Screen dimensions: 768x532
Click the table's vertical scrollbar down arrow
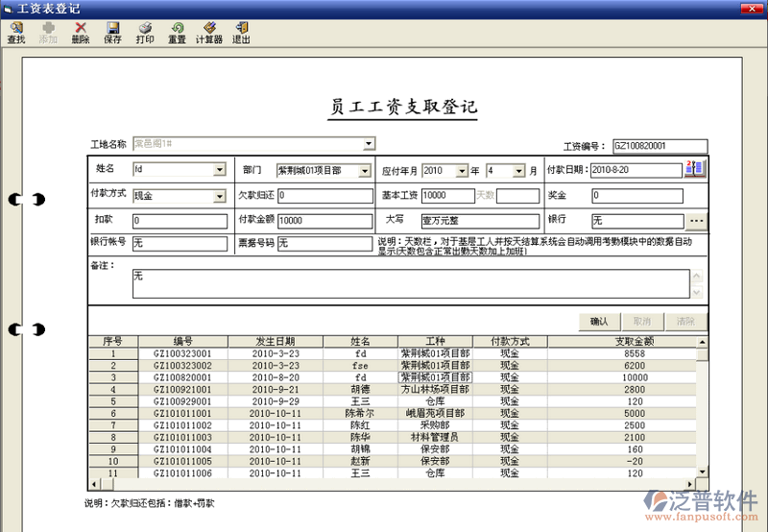coord(703,472)
